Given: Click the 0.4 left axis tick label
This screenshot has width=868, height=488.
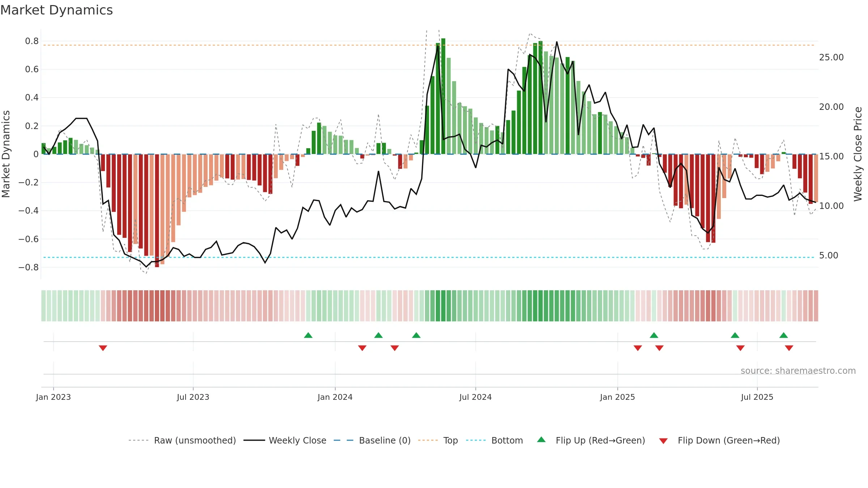Looking at the screenshot, I should tap(32, 98).
